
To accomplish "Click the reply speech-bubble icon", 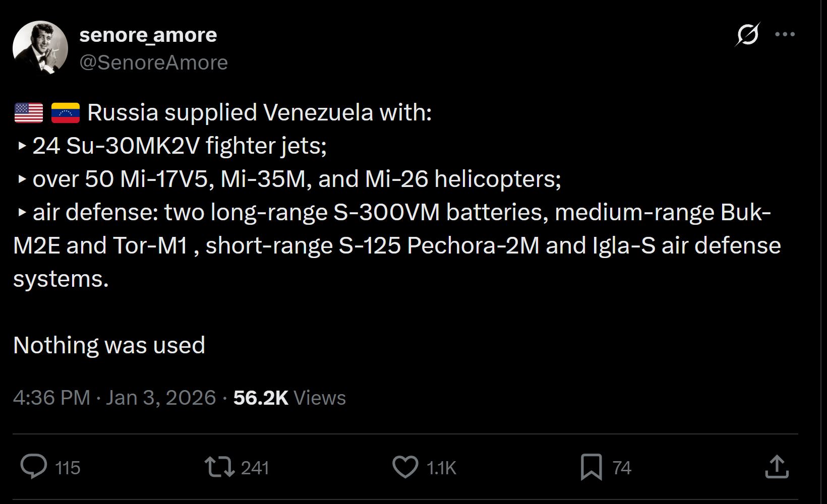I will tap(34, 467).
